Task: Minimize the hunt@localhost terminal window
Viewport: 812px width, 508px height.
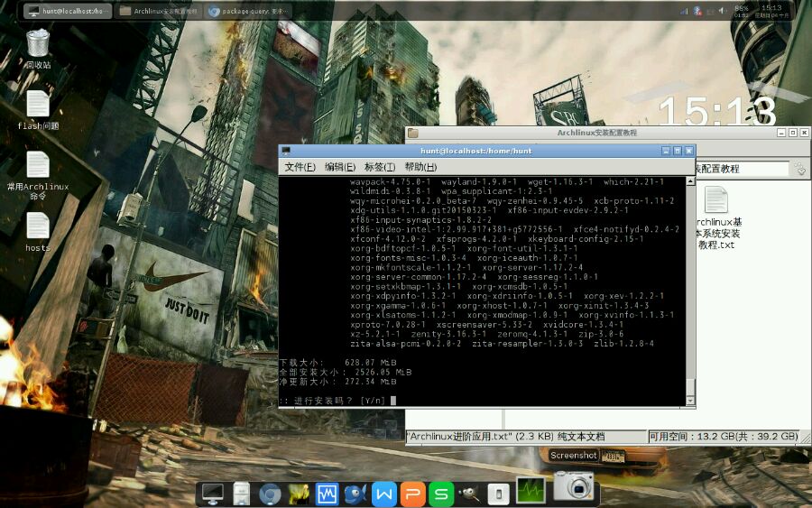Action: (666, 151)
